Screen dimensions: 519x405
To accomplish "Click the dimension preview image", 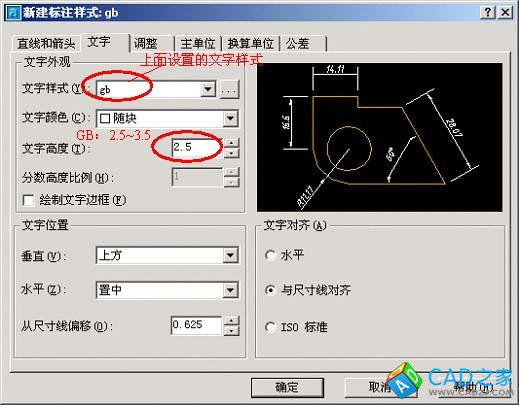I will click(379, 137).
